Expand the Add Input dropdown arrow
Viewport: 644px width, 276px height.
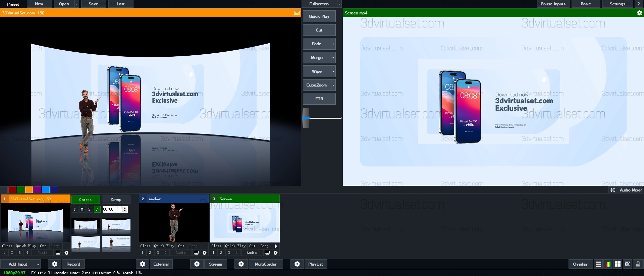coord(38,264)
